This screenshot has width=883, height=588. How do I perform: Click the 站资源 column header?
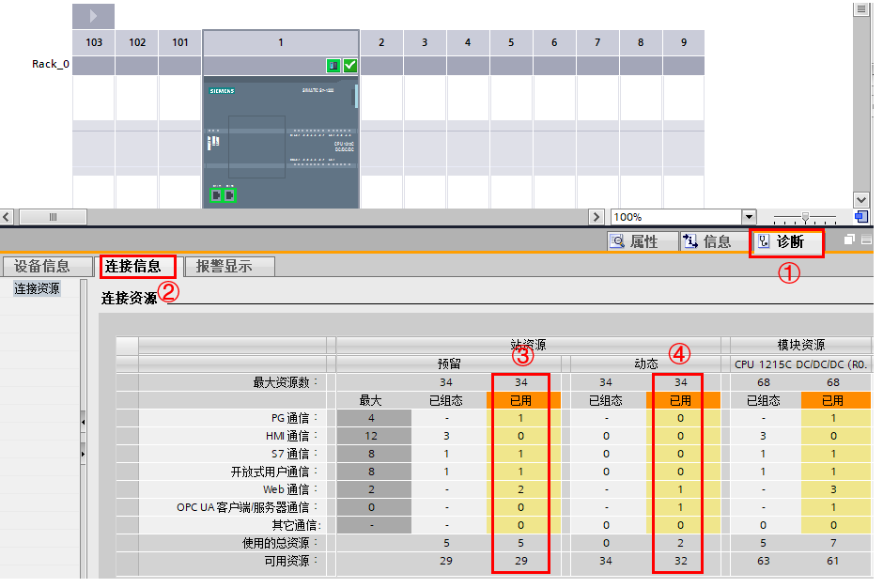[x=528, y=345]
